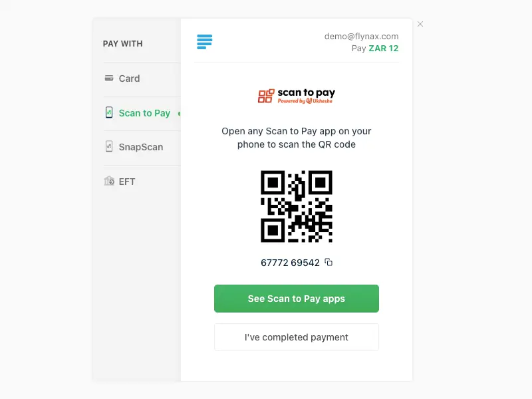Close the payment dialog with X
The height and width of the screenshot is (399, 532).
coord(420,24)
